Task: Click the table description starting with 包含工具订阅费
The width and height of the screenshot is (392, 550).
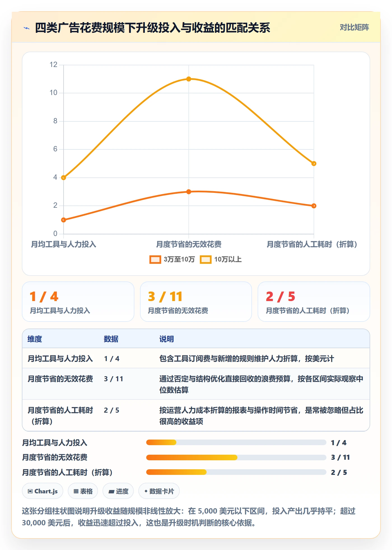Action: (x=247, y=359)
